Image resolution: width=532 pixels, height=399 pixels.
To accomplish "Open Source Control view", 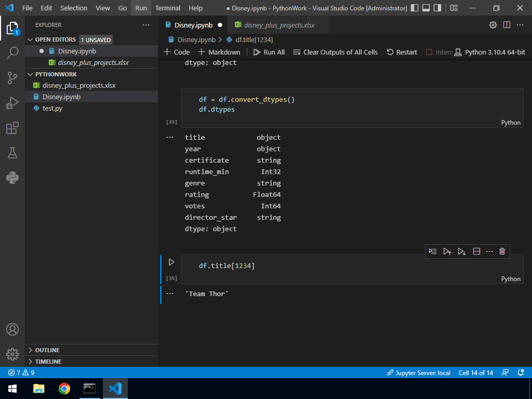I will pos(12,78).
